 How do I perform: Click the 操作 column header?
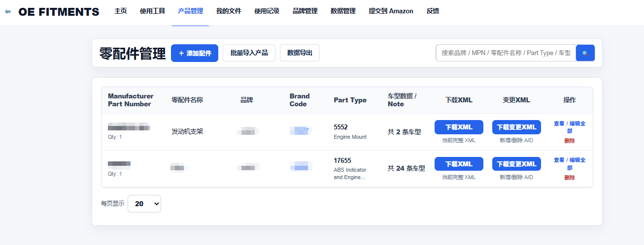(x=570, y=100)
